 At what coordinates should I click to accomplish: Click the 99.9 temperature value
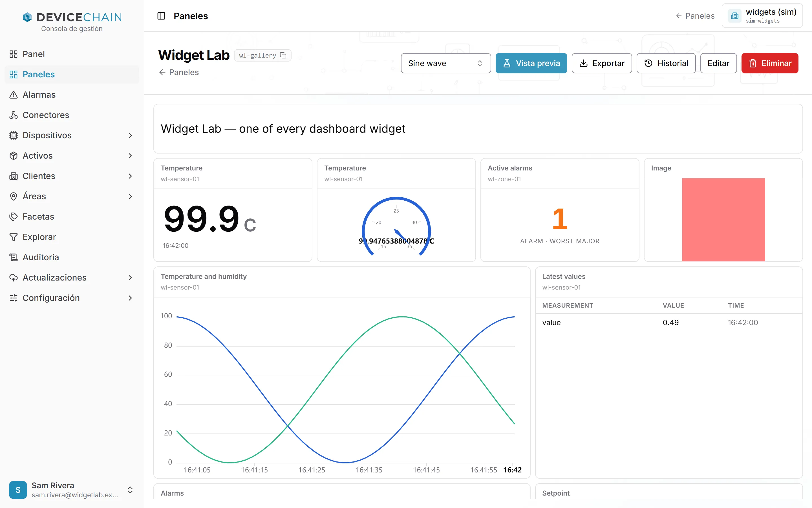point(201,219)
